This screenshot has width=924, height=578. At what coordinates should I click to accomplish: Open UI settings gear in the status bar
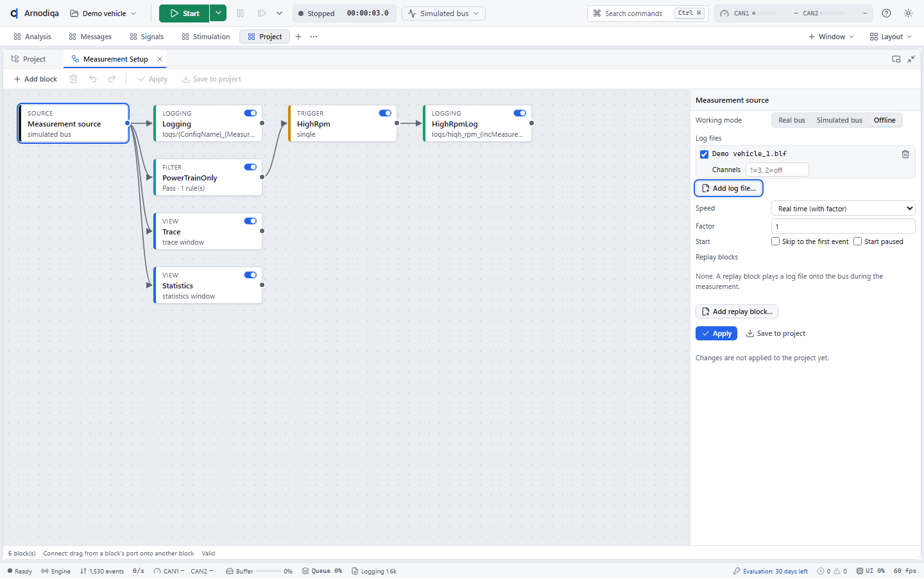(860, 571)
